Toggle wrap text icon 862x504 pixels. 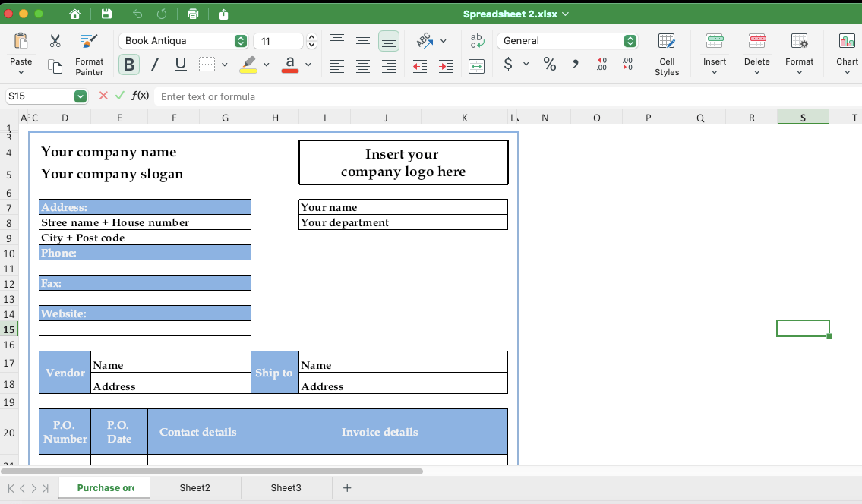click(477, 41)
